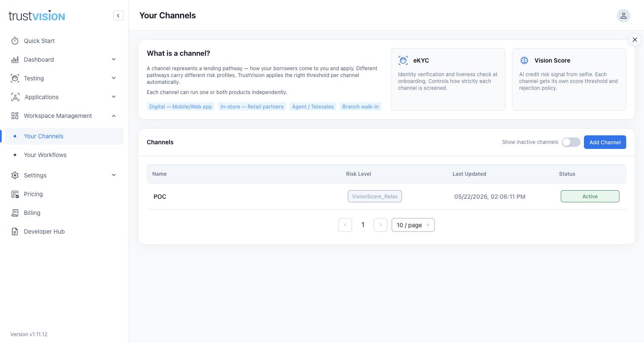Expand the Settings menu chevron

tap(114, 175)
